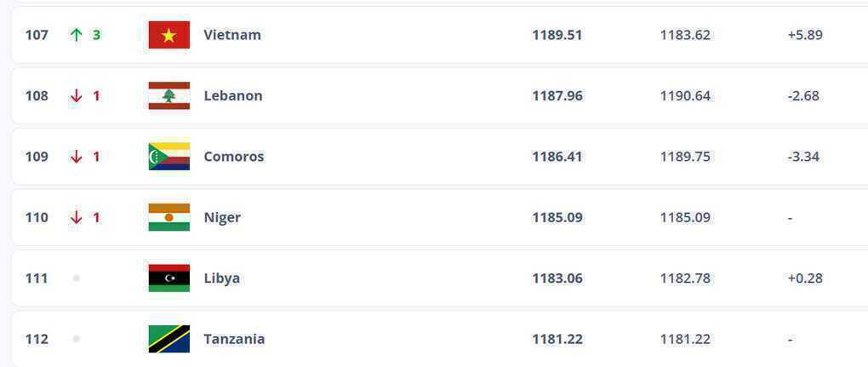Click the rank number 112

click(x=37, y=339)
